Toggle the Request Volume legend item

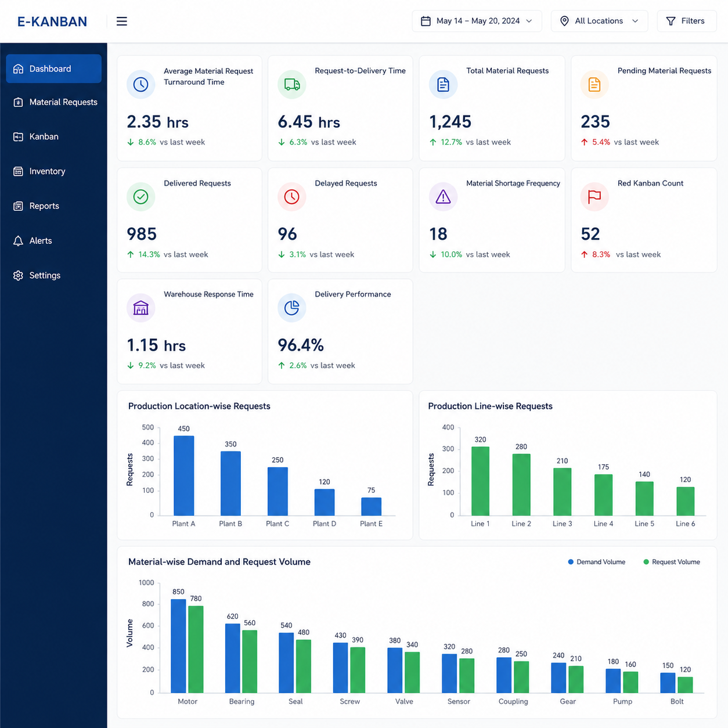pos(672,562)
